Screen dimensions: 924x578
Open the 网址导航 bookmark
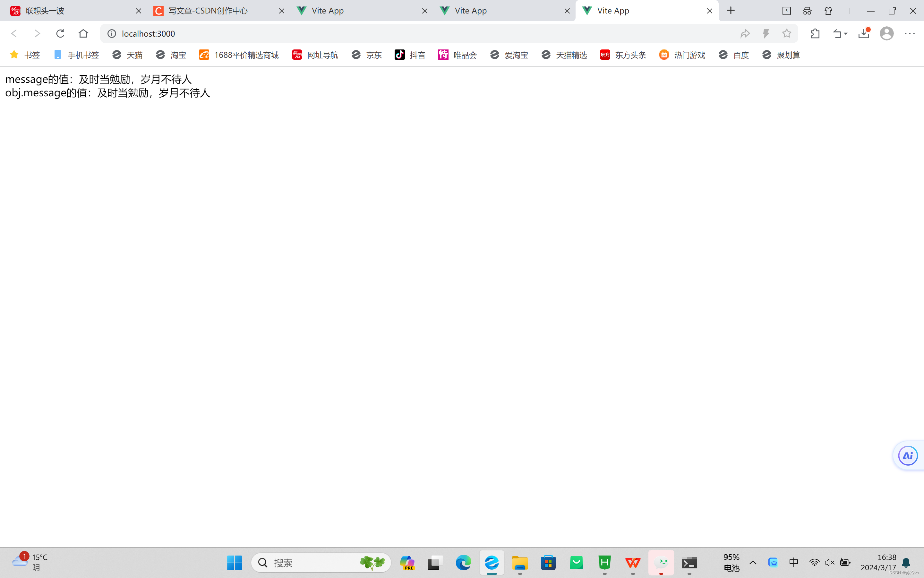(315, 55)
